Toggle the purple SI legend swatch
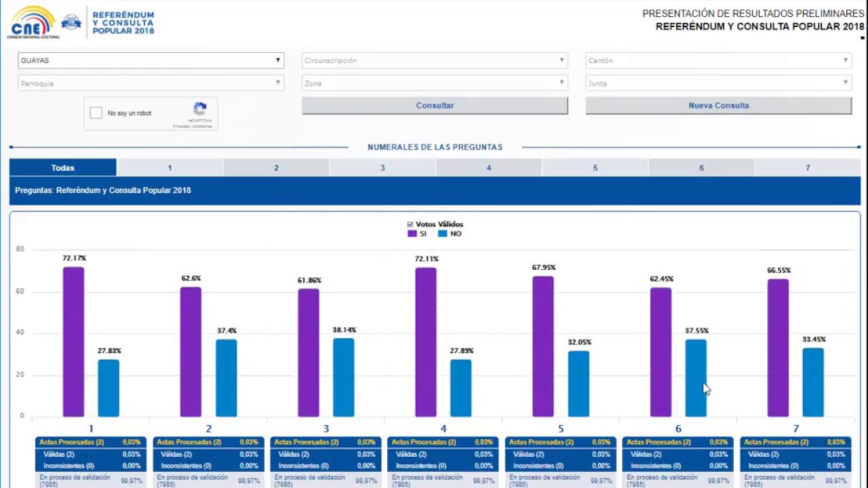Screen dimensions: 868x488 pos(412,234)
